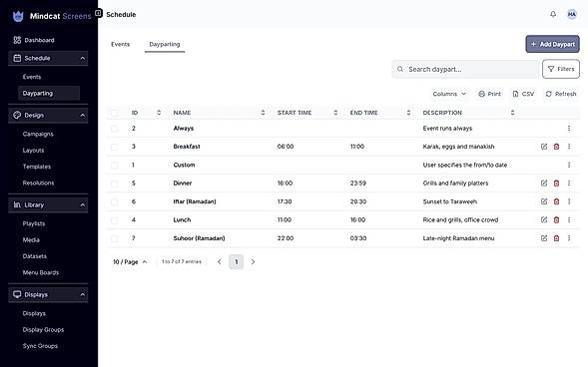Switch to the Events tab
588x367 pixels.
tap(121, 44)
